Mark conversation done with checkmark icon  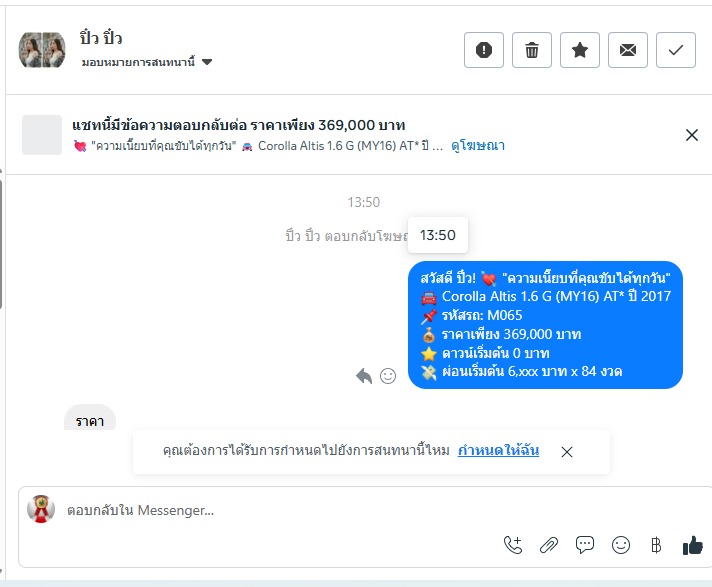[676, 50]
